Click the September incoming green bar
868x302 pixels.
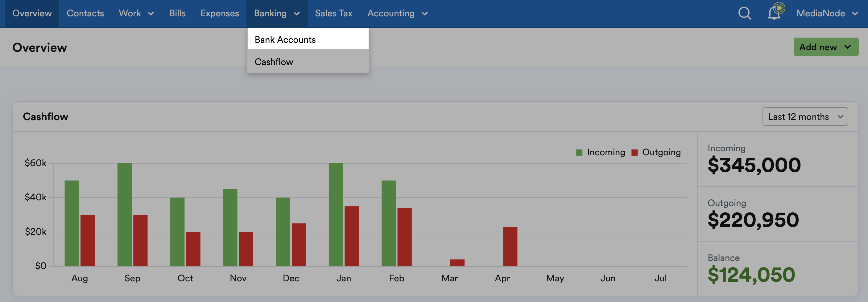pyautogui.click(x=124, y=215)
